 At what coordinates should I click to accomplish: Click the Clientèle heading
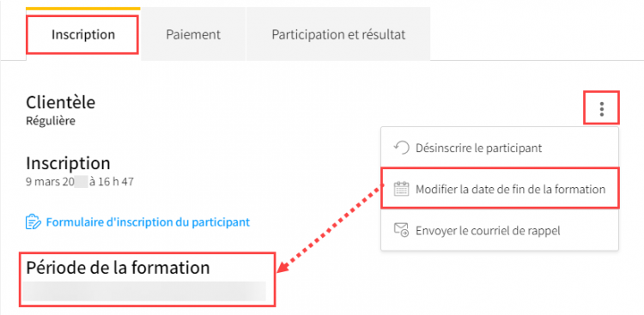(x=61, y=102)
